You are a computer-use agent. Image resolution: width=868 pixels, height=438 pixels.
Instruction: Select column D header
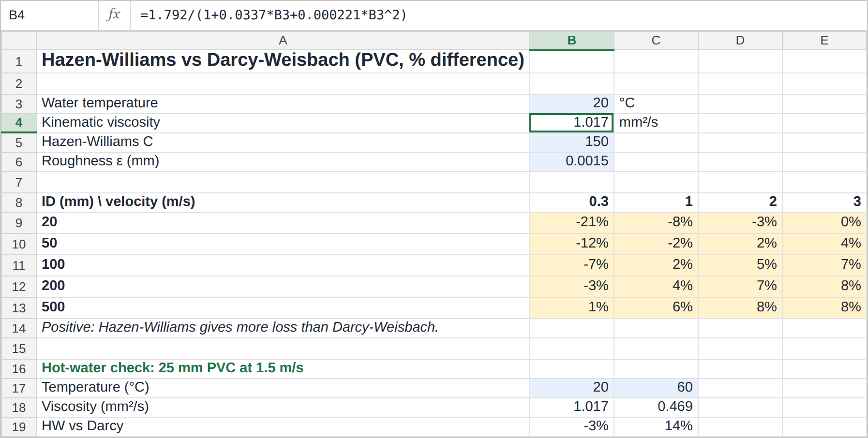[740, 41]
